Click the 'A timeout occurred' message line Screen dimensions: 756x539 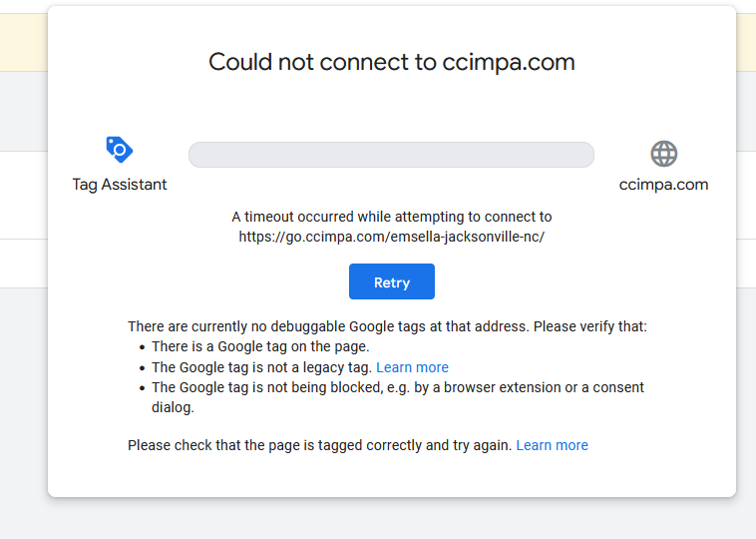(x=392, y=217)
